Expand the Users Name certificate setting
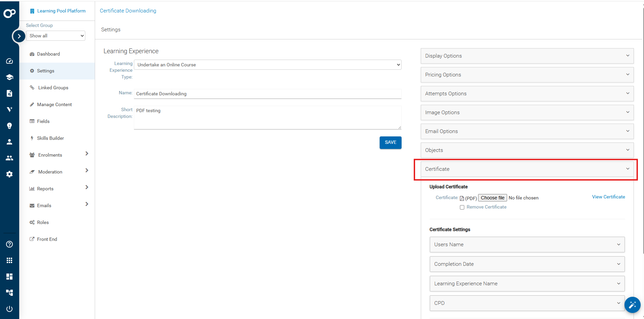The image size is (644, 319). [x=527, y=245]
